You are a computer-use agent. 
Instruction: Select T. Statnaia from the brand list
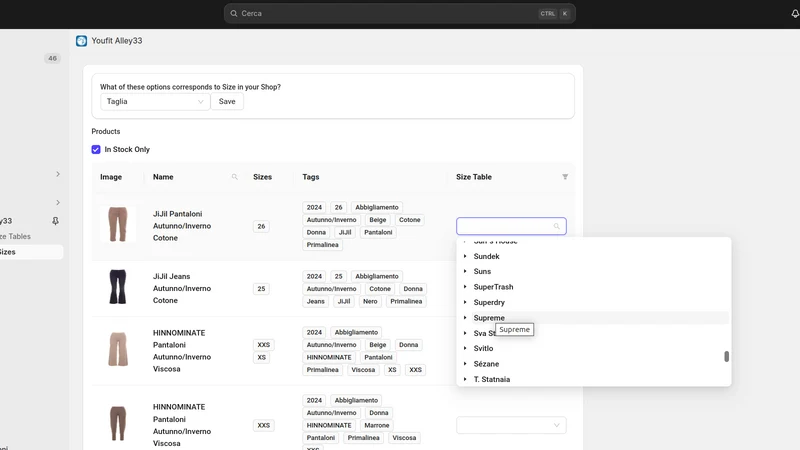point(492,379)
